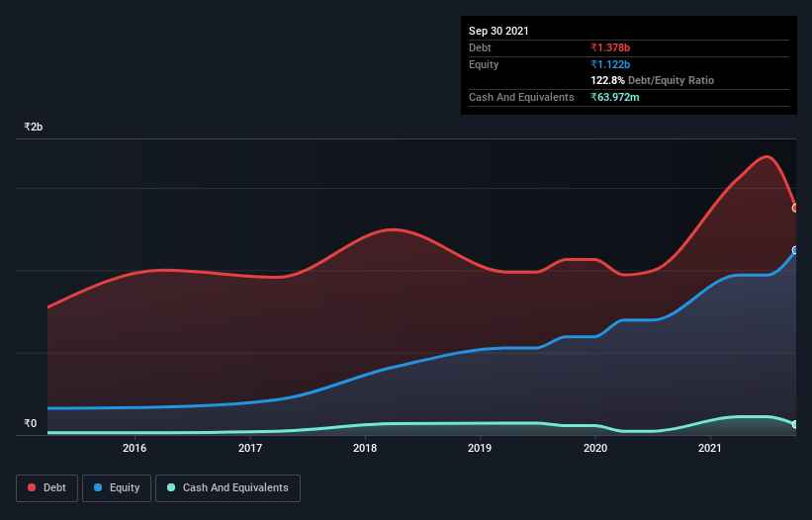812x520 pixels.
Task: Click the Cash And Equivalents label in tooltip
Action: [521, 97]
